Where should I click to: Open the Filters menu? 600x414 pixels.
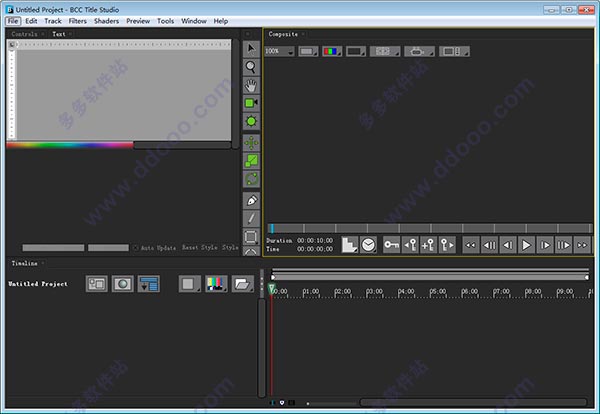tap(78, 21)
